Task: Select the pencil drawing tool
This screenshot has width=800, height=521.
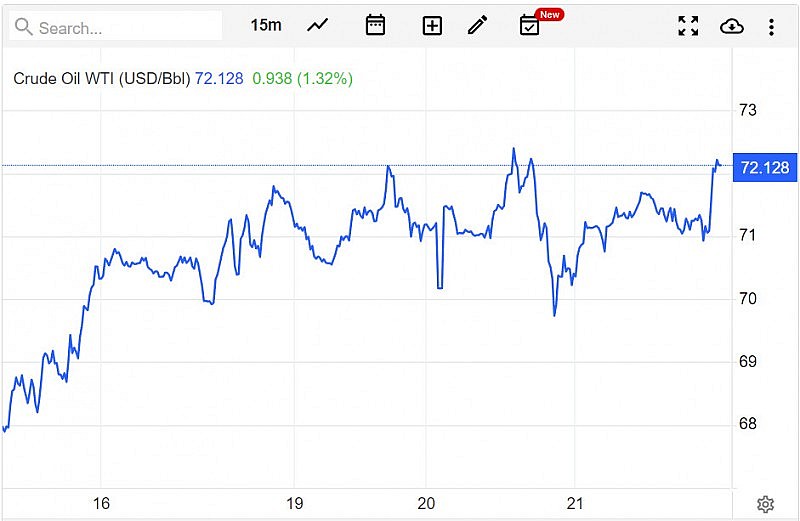Action: point(478,25)
